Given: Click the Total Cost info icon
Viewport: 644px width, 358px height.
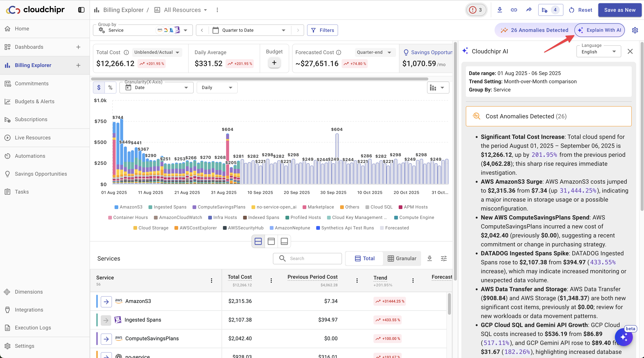Looking at the screenshot, I should click(126, 52).
